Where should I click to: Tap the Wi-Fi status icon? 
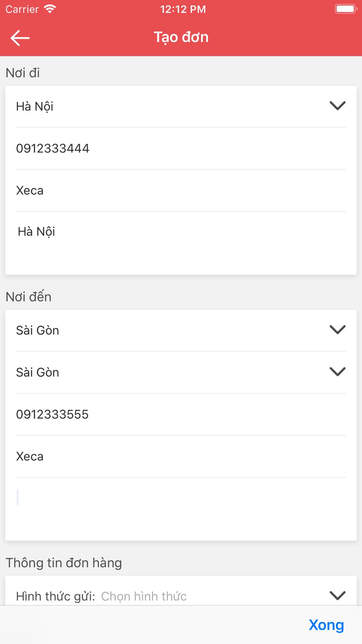(x=50, y=9)
